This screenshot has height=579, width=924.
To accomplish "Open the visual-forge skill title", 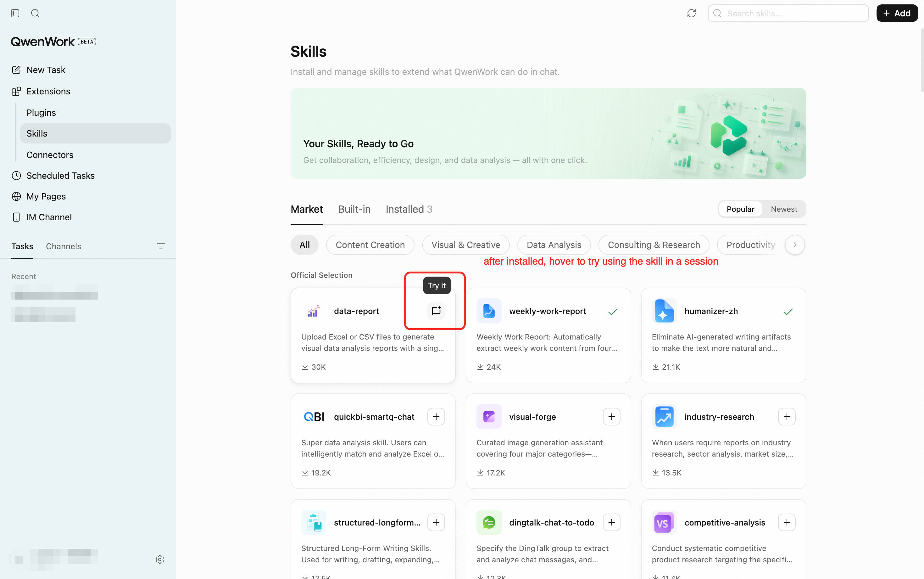I will tap(532, 417).
